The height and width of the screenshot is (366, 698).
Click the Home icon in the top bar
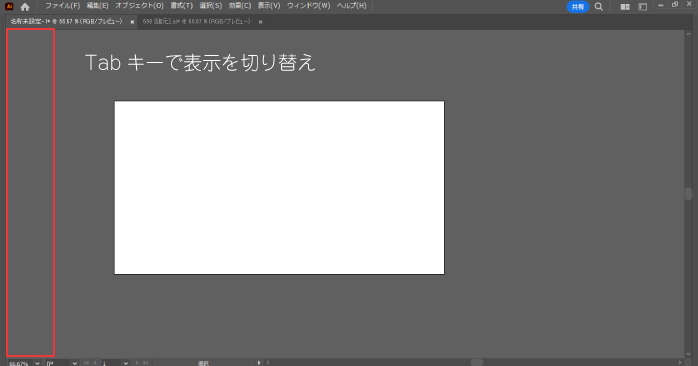pos(25,7)
